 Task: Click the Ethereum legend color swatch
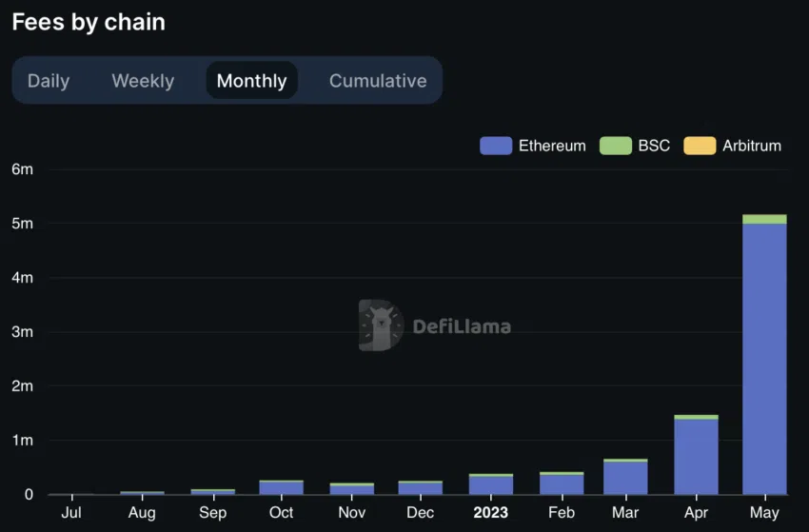496,146
